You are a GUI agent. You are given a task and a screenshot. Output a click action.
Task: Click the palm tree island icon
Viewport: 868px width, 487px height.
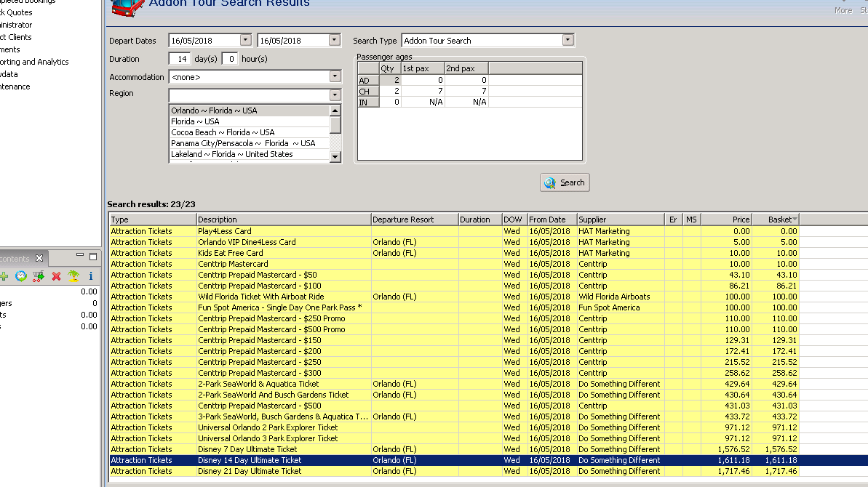[x=73, y=276]
